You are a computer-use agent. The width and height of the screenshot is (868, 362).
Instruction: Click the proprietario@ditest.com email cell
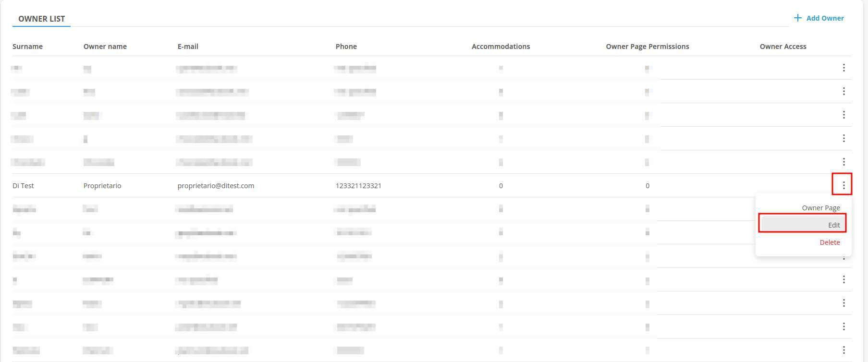click(x=216, y=186)
